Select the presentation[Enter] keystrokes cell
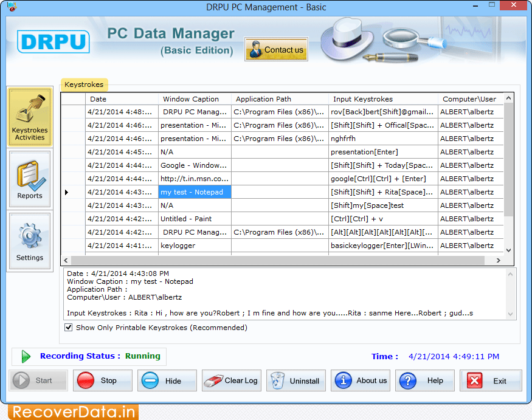532x420 pixels. pos(383,152)
